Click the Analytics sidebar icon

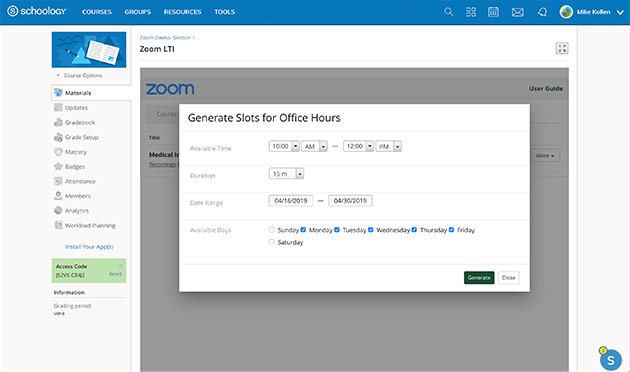coord(58,211)
